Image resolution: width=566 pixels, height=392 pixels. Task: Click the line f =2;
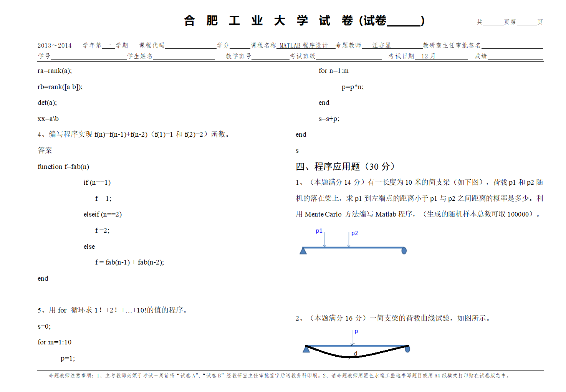click(102, 230)
